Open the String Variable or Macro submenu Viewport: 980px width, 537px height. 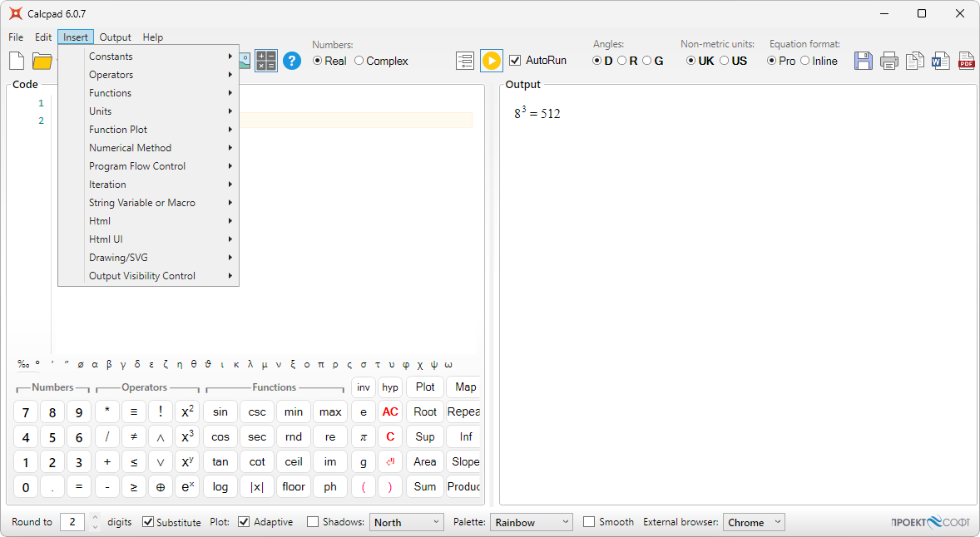click(x=149, y=203)
